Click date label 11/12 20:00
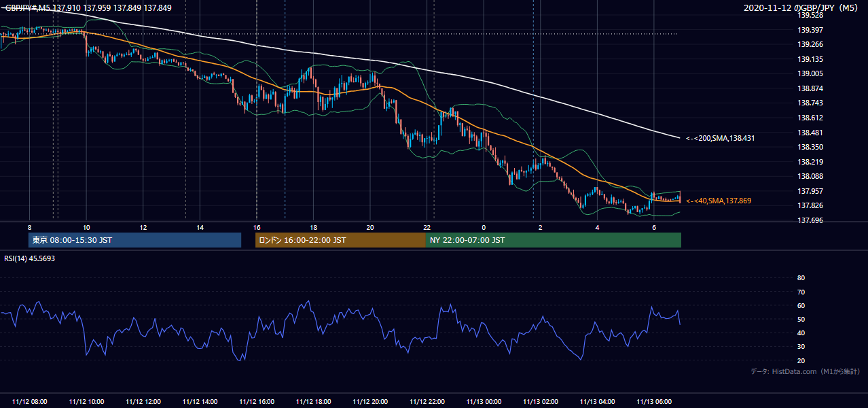This screenshot has height=408, width=868. pyautogui.click(x=370, y=402)
